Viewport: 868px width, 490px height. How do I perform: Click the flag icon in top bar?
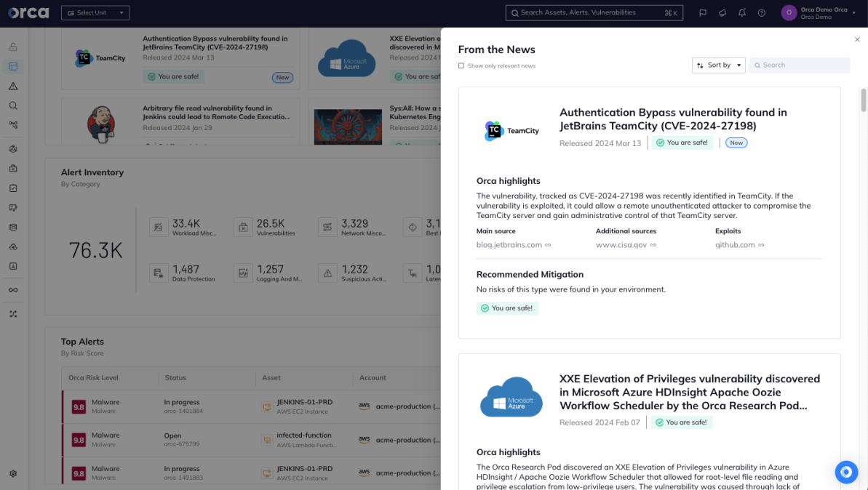tap(703, 13)
